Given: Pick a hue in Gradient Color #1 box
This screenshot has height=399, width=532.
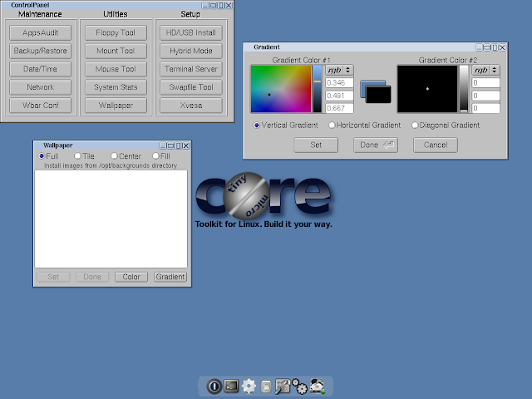Looking at the screenshot, I should (x=281, y=89).
